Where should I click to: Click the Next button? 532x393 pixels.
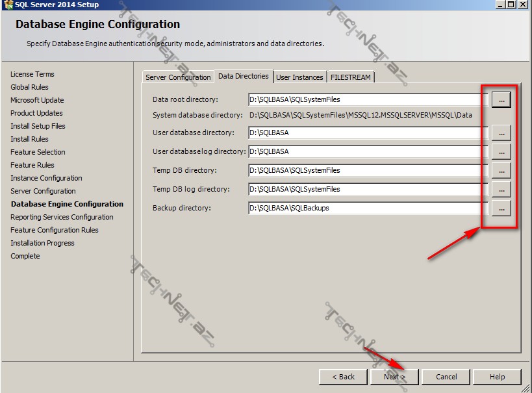click(394, 377)
